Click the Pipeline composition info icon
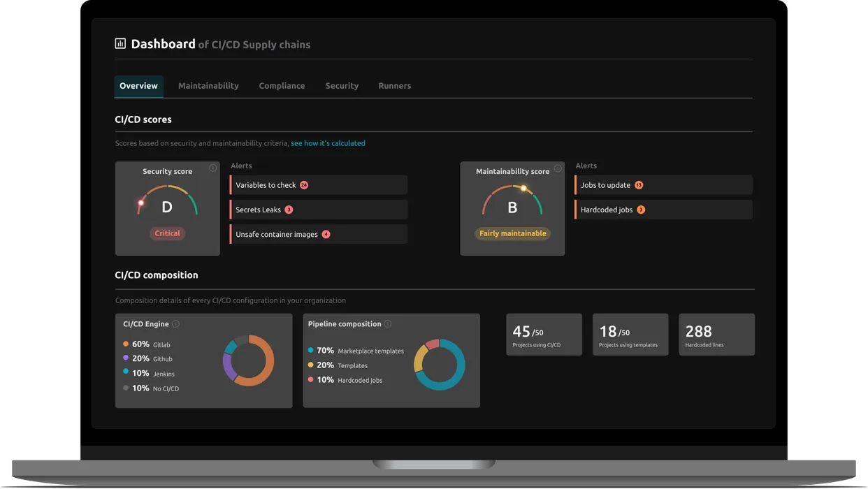Screen dimensions: 868x489 (x=386, y=323)
